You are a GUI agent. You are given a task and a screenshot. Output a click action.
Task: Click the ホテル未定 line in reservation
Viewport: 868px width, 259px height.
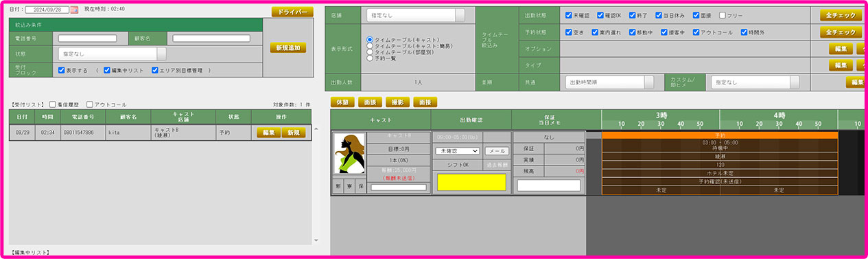click(720, 174)
